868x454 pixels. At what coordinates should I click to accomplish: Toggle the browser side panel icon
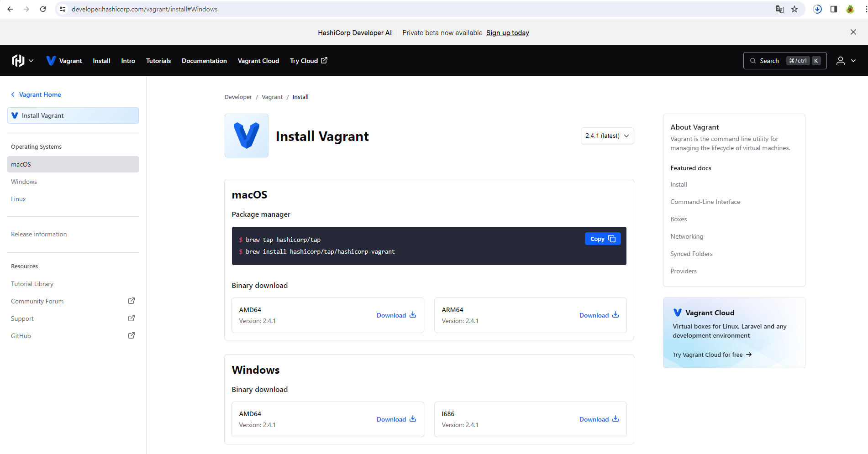pyautogui.click(x=834, y=9)
